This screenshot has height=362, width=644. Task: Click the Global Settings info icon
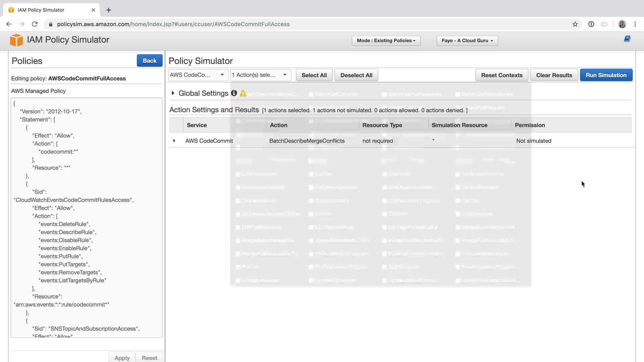tap(234, 93)
